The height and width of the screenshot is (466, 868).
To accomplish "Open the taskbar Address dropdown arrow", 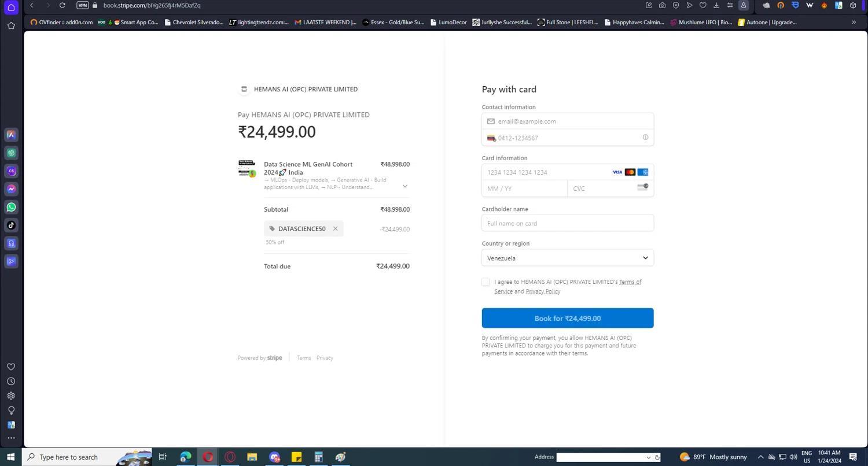I will [648, 457].
